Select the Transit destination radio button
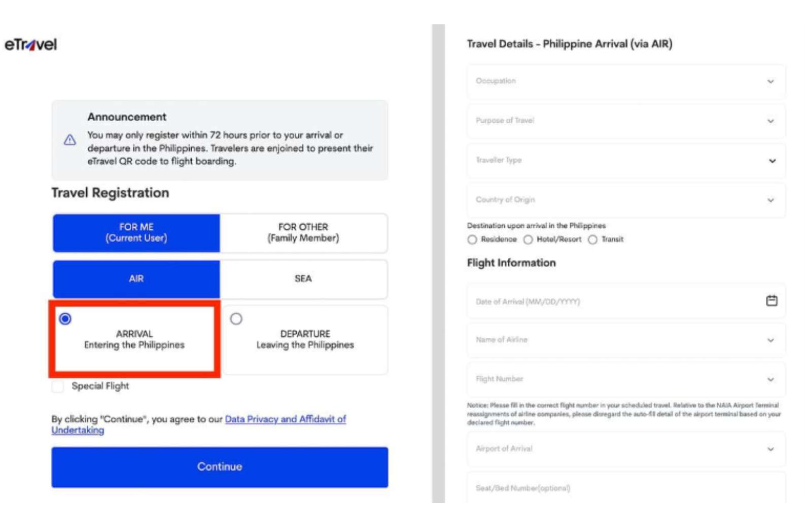805x532 pixels. click(x=592, y=239)
